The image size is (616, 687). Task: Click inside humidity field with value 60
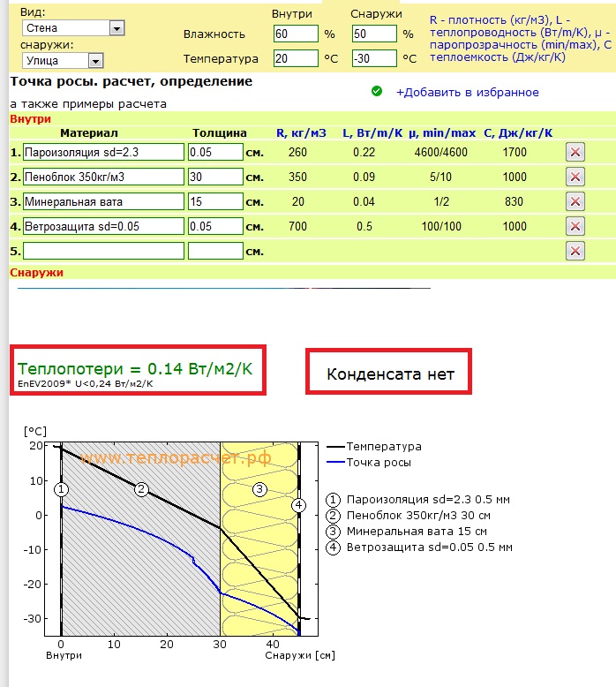pos(296,34)
